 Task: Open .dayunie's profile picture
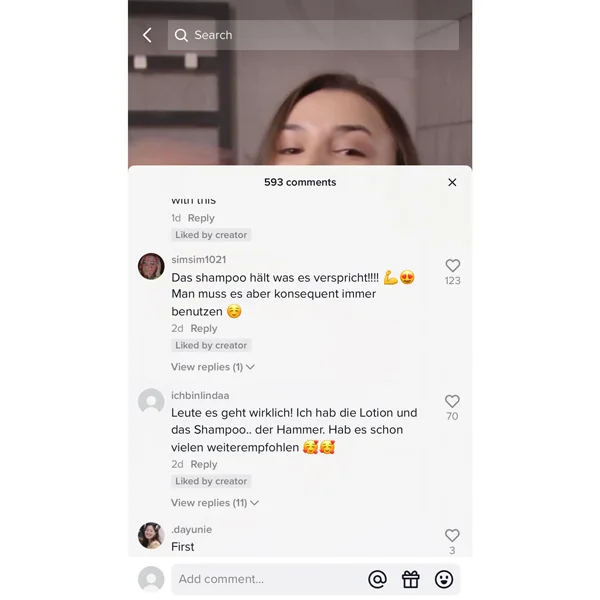[x=151, y=536]
